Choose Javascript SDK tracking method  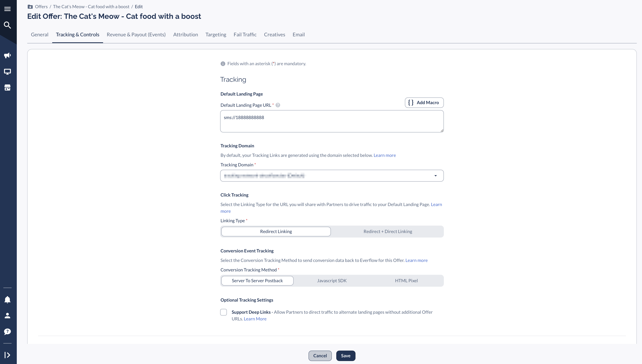(x=332, y=281)
